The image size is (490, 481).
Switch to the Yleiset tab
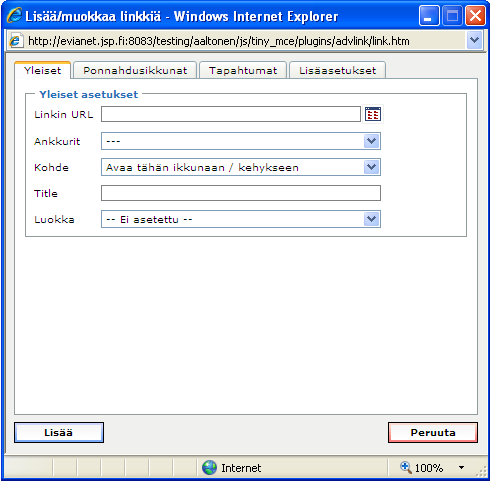42,70
